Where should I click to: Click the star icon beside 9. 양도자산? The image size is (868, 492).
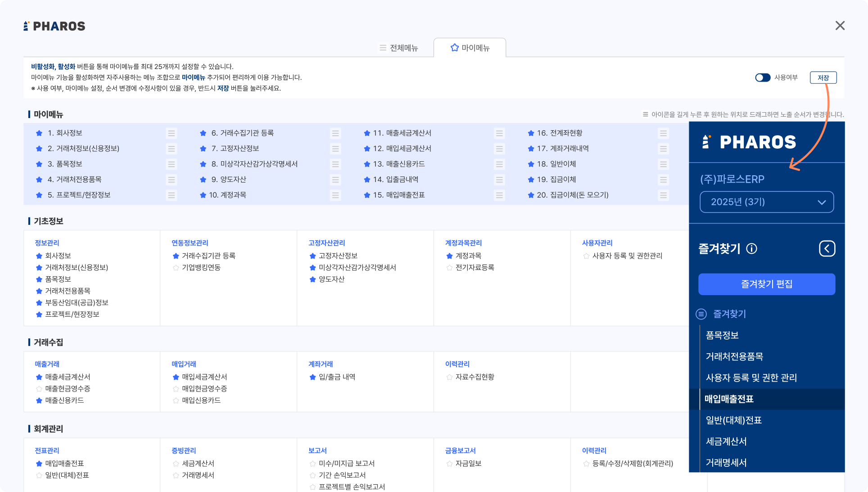click(x=203, y=180)
